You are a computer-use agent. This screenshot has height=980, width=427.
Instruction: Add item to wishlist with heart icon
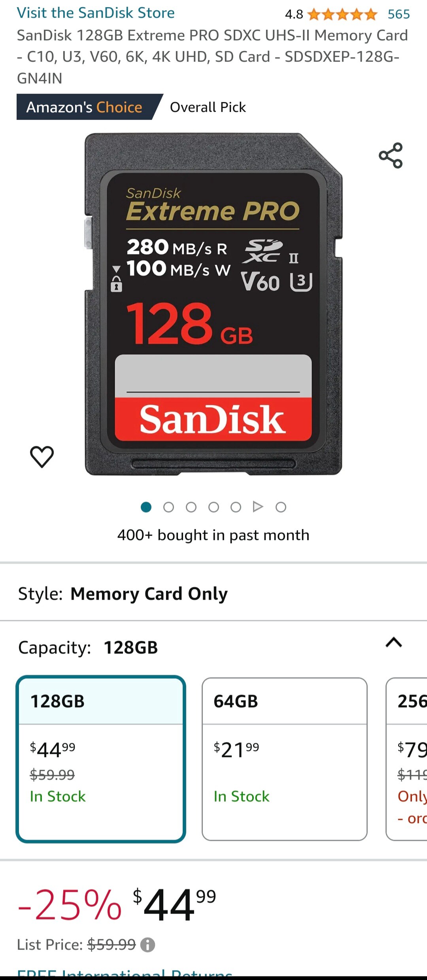[x=42, y=457]
